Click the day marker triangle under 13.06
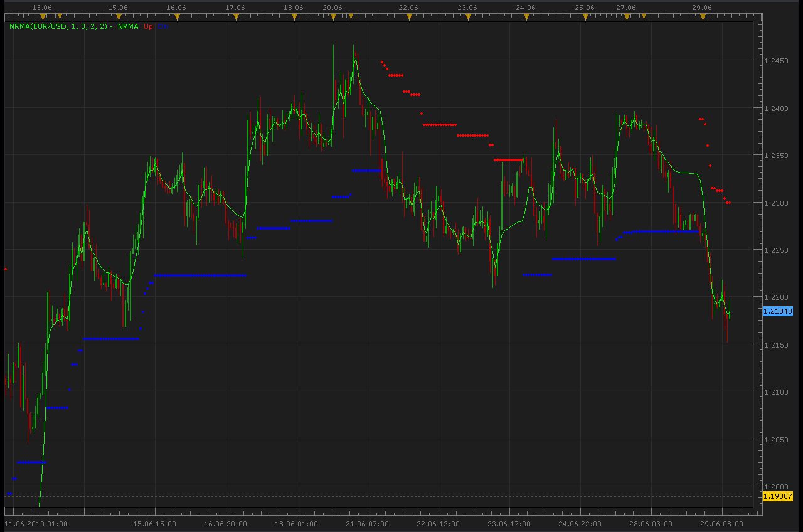The width and height of the screenshot is (803, 532). tap(43, 16)
